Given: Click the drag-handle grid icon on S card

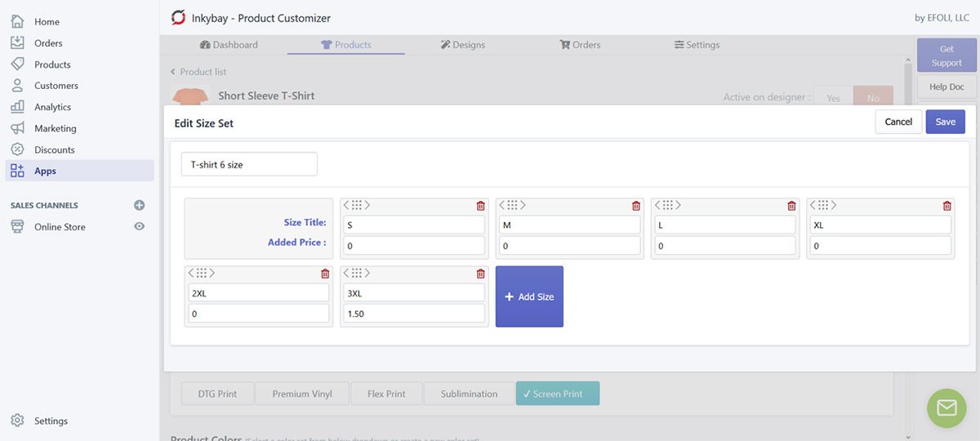Looking at the screenshot, I should 357,205.
